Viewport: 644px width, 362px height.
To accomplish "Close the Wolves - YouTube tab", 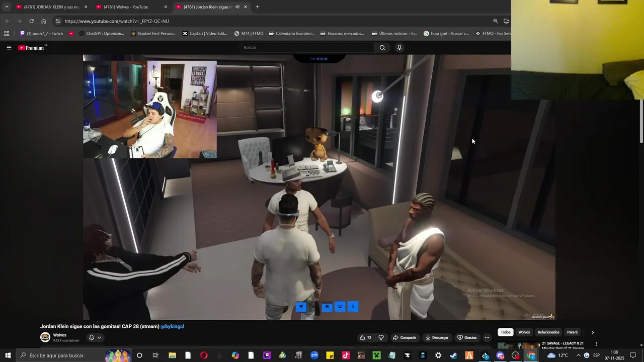I will (166, 7).
